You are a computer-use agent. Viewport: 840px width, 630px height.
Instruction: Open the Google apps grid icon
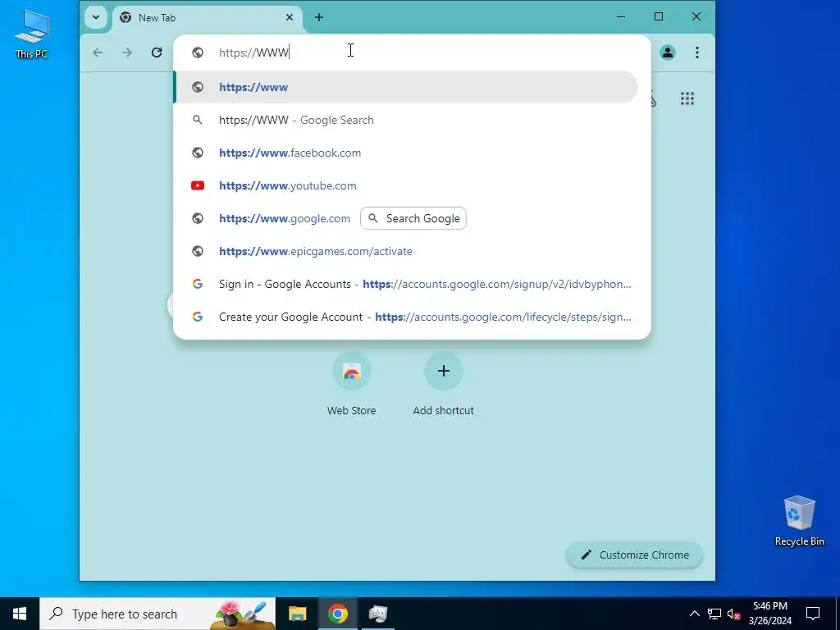[687, 98]
